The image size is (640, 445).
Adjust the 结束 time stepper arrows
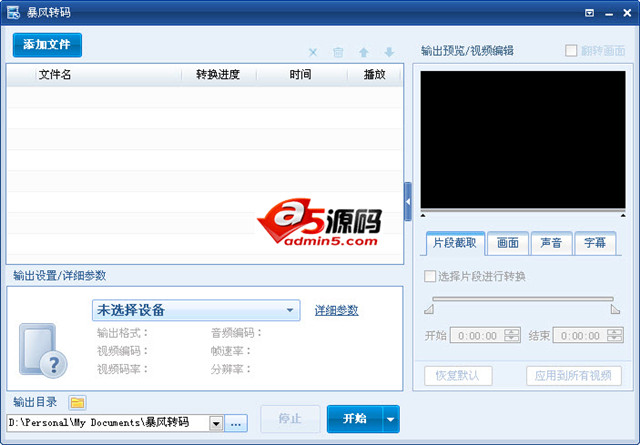coord(614,336)
